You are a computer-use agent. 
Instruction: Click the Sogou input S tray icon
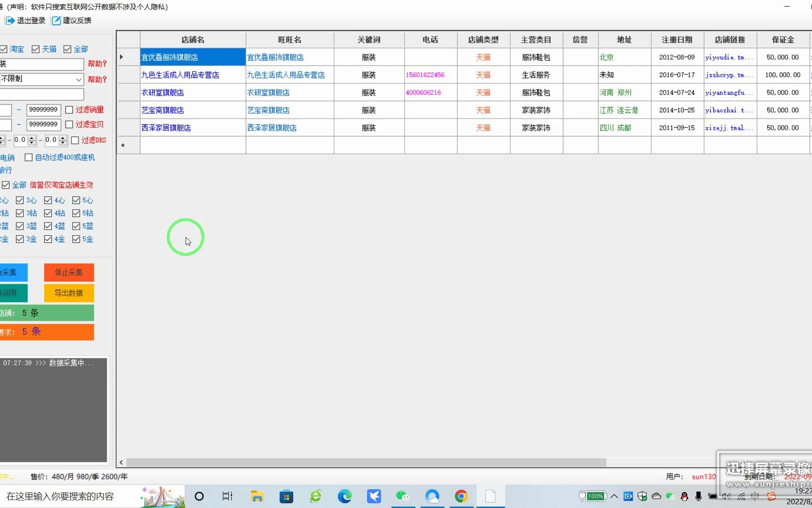(771, 496)
